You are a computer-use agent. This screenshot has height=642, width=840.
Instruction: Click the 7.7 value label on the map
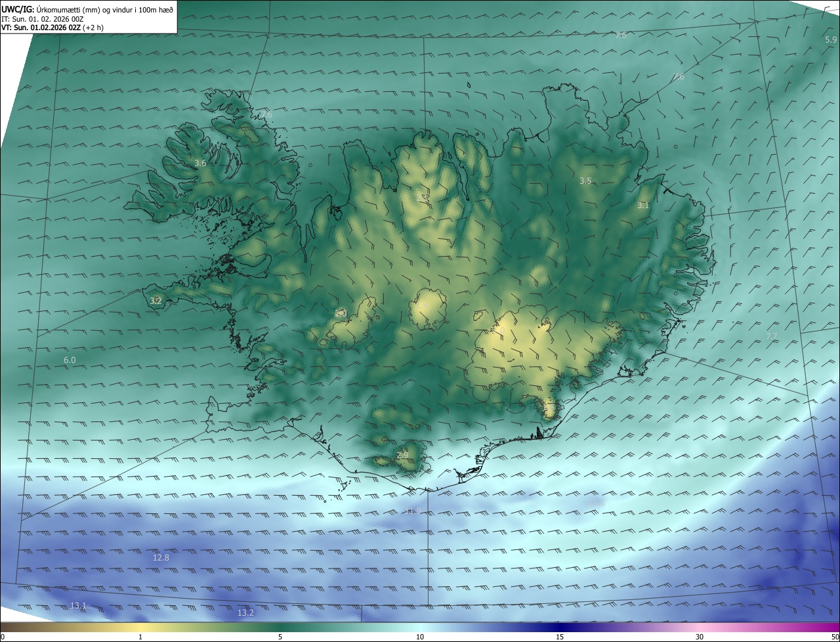pyautogui.click(x=772, y=337)
